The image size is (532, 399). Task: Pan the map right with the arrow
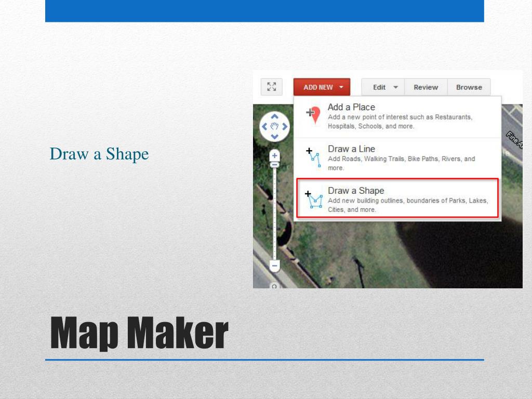(285, 127)
